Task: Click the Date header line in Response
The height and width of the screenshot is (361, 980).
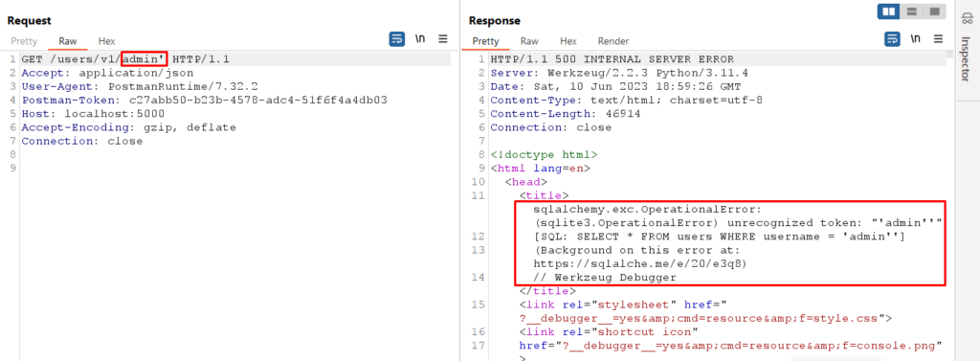Action: 615,86
